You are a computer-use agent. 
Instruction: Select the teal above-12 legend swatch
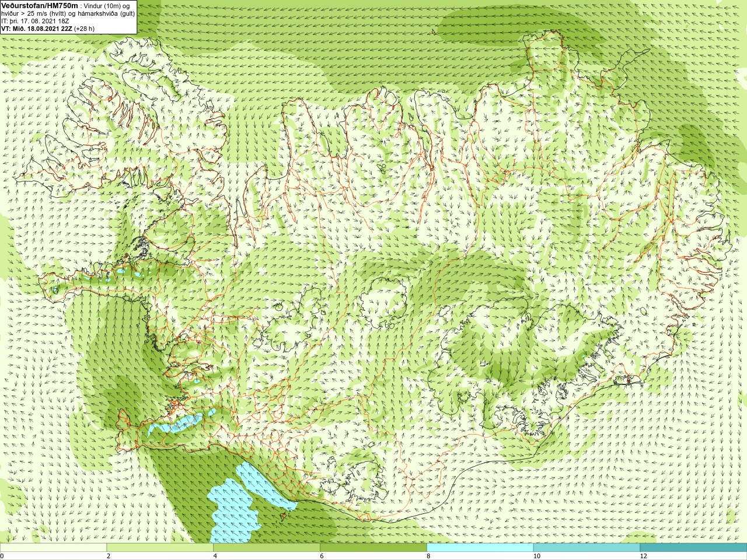(x=693, y=548)
